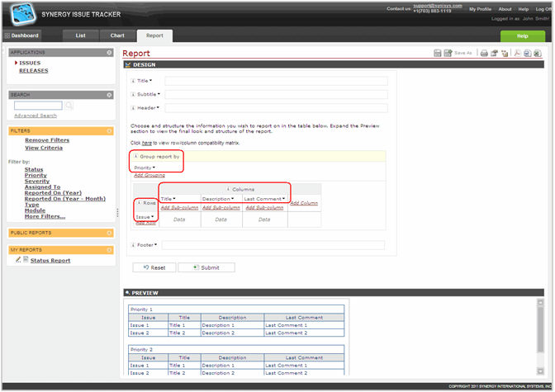Viewport: 555px width, 392px height.
Task: Click the Design section header icon
Action: (128, 64)
